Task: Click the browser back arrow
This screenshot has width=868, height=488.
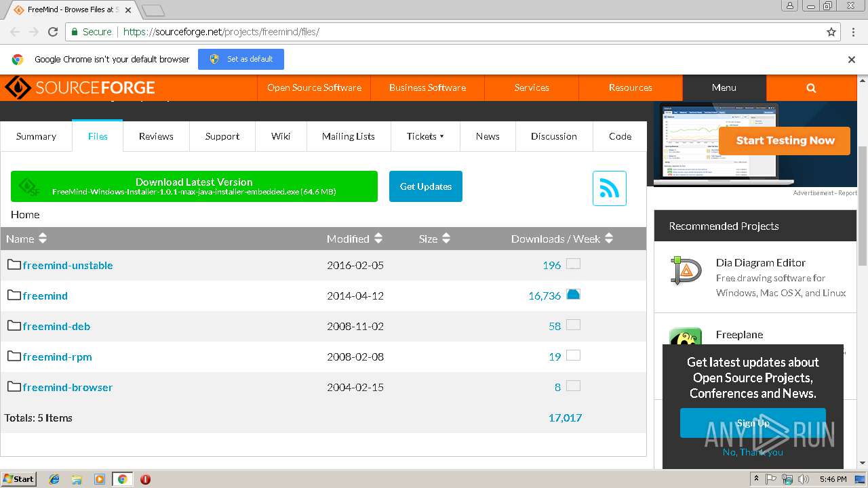Action: click(x=15, y=32)
